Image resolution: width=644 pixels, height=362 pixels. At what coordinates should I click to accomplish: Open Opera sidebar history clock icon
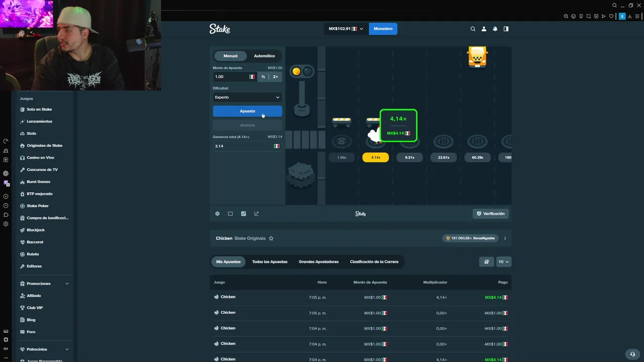pos(6,206)
